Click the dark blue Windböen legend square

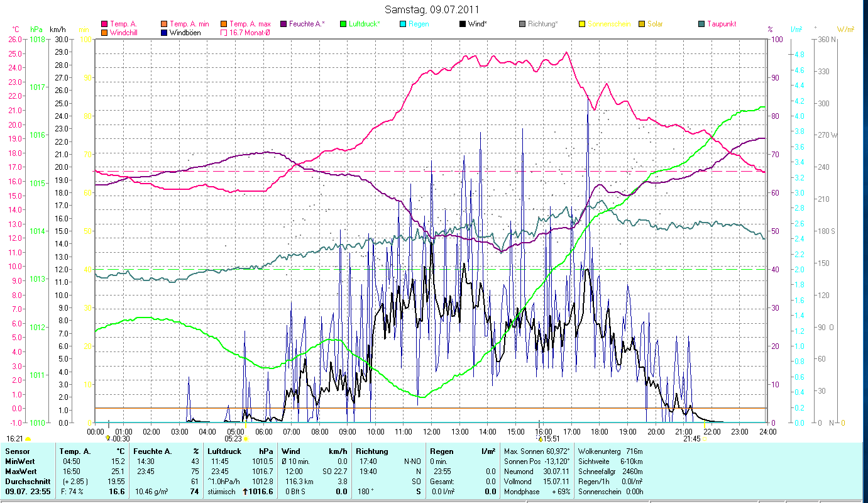[x=165, y=33]
